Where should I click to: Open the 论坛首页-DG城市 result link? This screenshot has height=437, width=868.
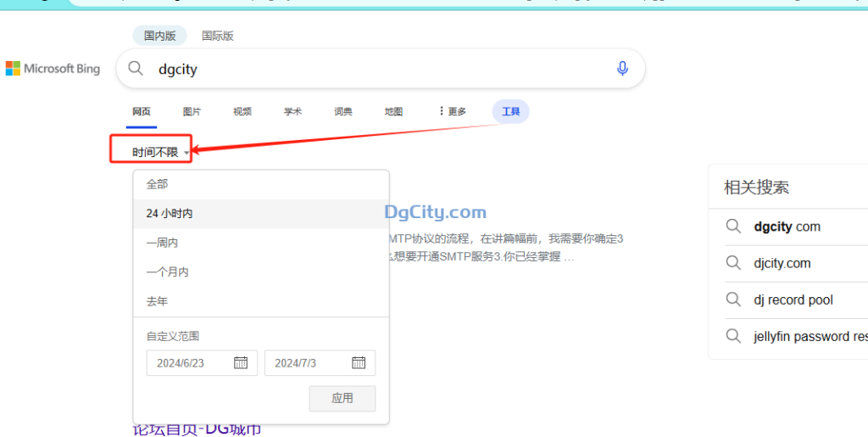(x=197, y=429)
